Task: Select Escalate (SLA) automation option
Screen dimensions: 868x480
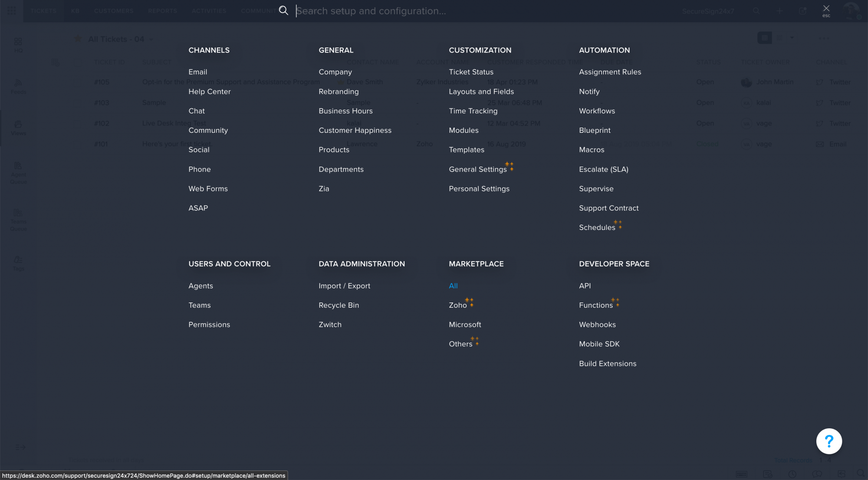Action: (603, 169)
